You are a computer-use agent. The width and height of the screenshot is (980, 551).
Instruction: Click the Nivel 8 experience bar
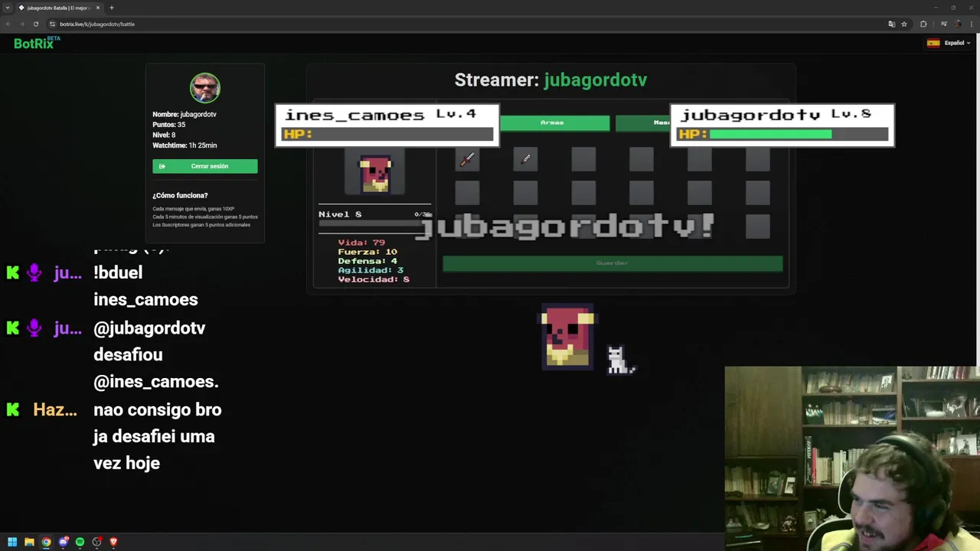point(375,224)
